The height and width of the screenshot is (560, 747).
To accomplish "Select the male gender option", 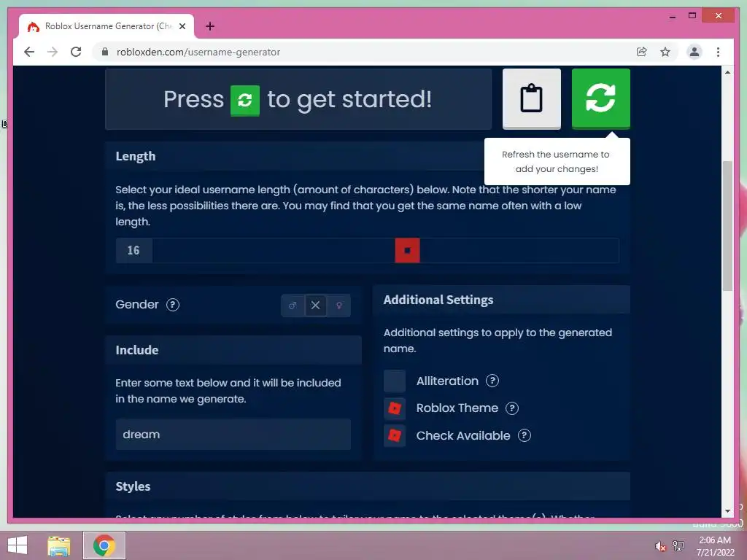I will (293, 306).
